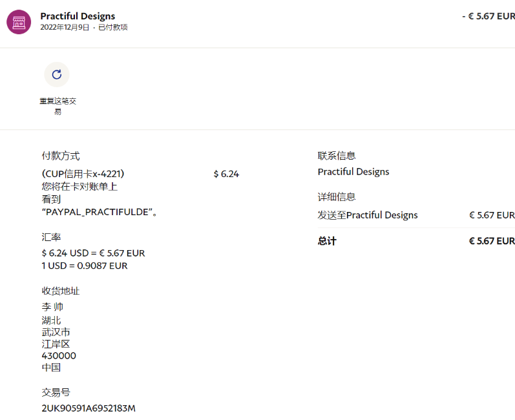Viewport: 515px width, 420px height.
Task: Click the 2022年12月9日 已付款项 date line
Action: (83, 27)
